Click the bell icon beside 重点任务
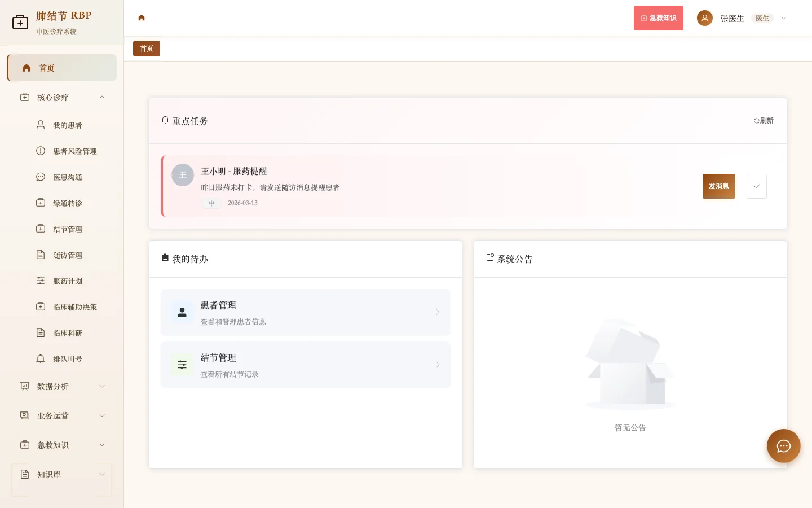Screen dimensions: 812x508 tap(165, 120)
